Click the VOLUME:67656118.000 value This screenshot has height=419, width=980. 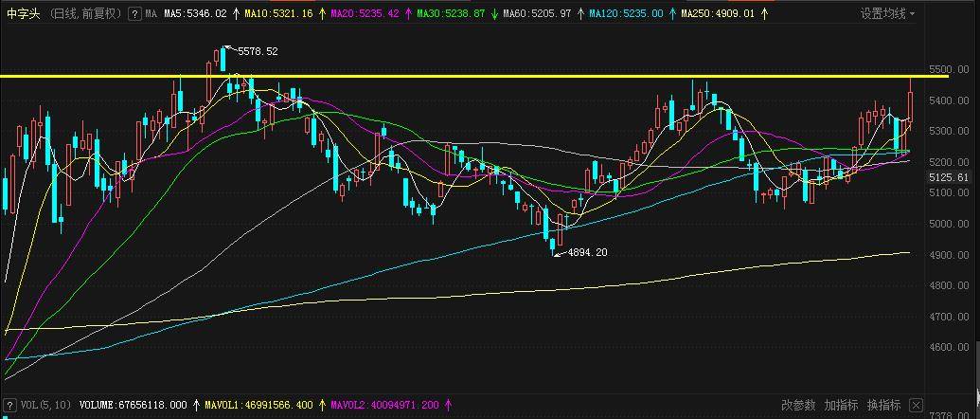(134, 405)
